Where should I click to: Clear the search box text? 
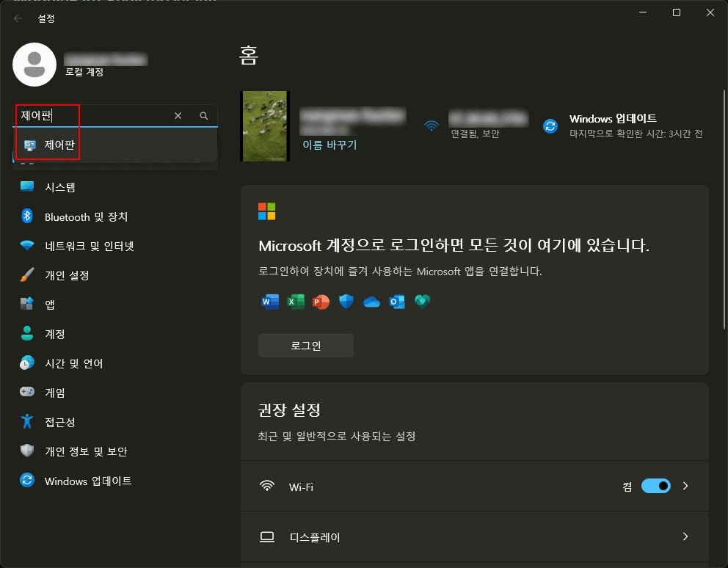178,116
